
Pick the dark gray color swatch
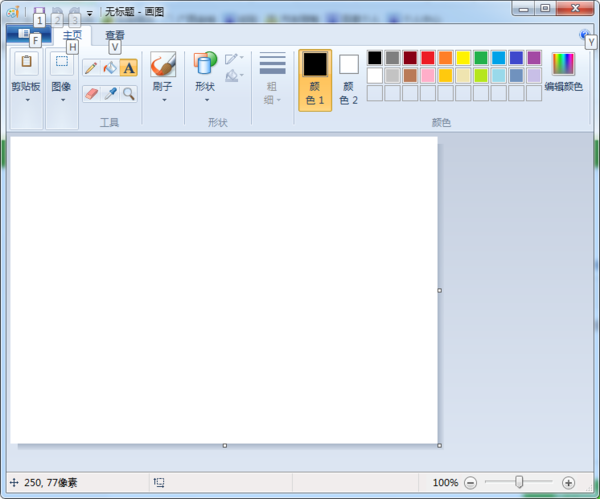click(392, 58)
